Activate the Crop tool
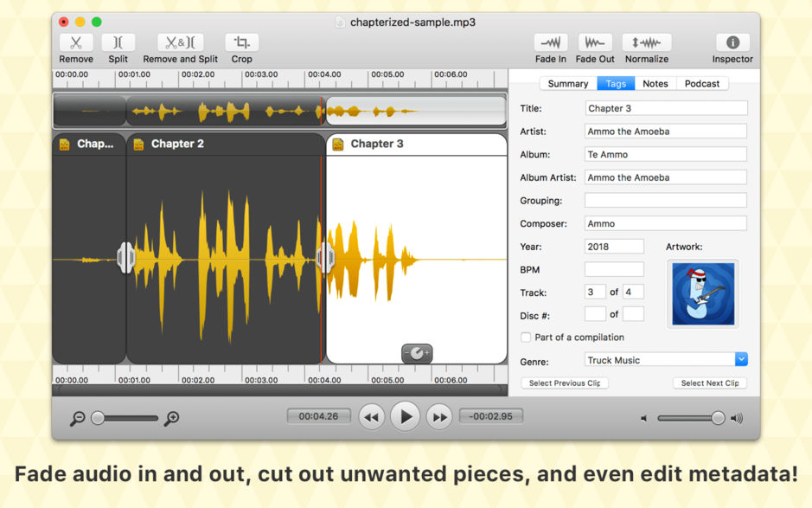Image resolution: width=812 pixels, height=508 pixels. tap(242, 42)
